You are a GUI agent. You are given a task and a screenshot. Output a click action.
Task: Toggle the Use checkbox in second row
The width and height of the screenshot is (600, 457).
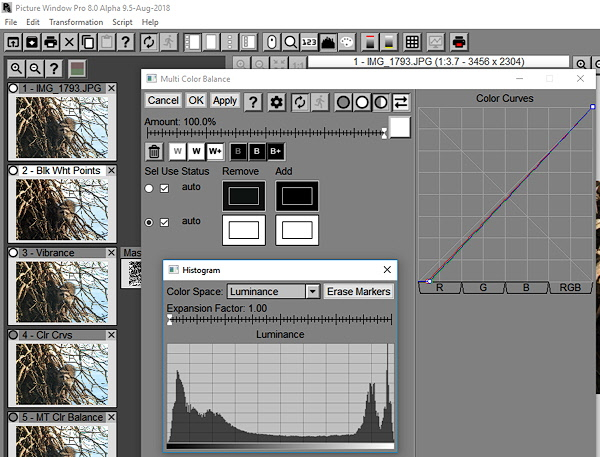pyautogui.click(x=165, y=222)
